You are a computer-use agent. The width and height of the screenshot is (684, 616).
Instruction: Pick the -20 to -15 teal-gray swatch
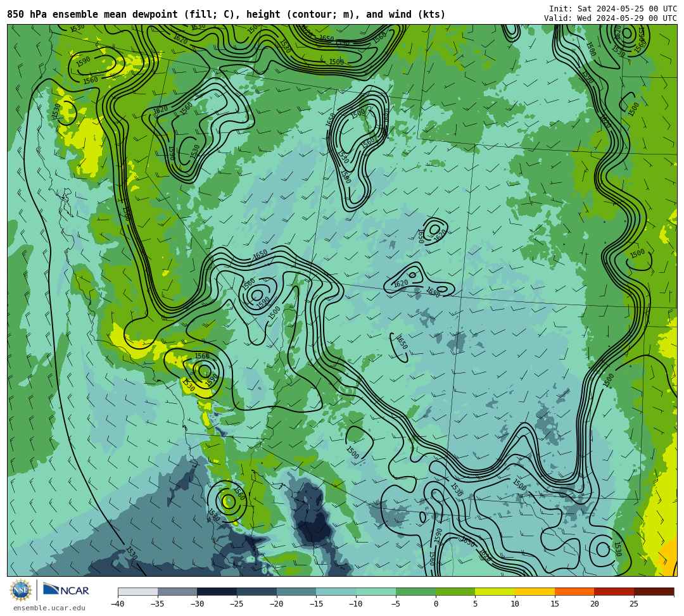[x=296, y=591]
